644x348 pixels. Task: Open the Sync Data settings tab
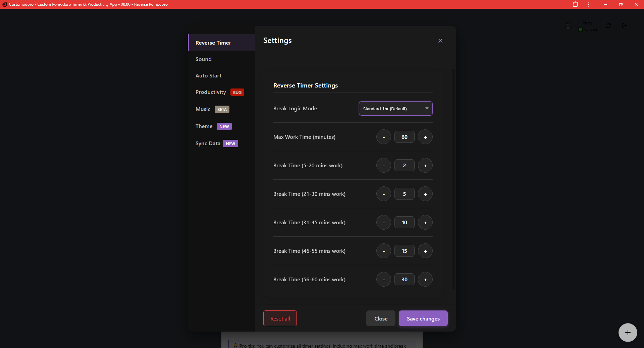pyautogui.click(x=221, y=143)
